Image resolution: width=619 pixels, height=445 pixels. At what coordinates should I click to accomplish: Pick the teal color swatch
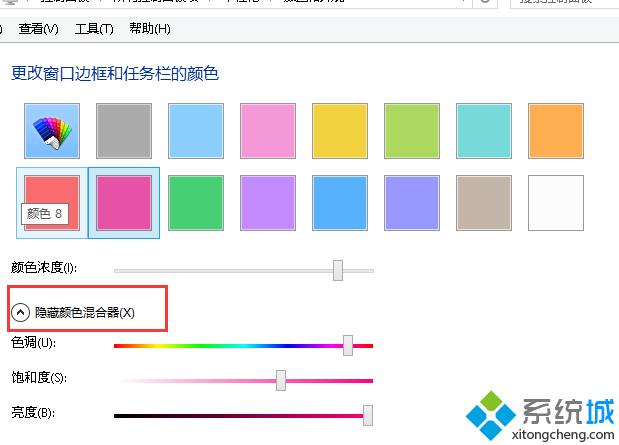[x=484, y=131]
